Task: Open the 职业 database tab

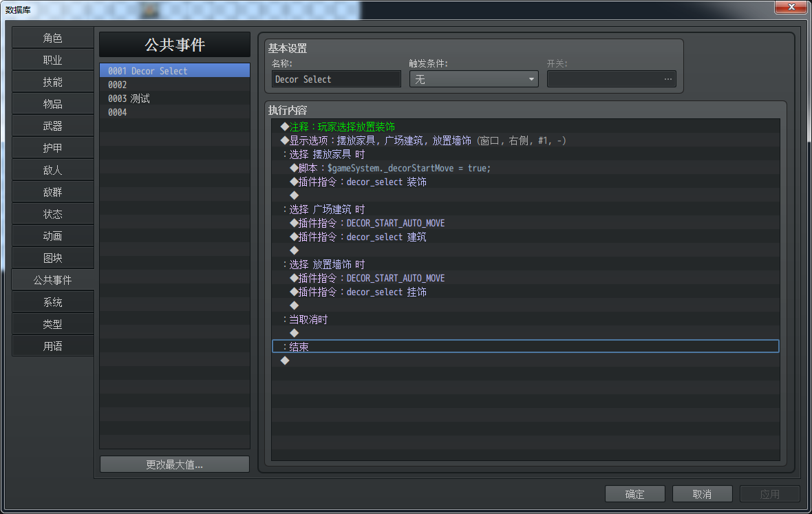Action: coord(53,60)
